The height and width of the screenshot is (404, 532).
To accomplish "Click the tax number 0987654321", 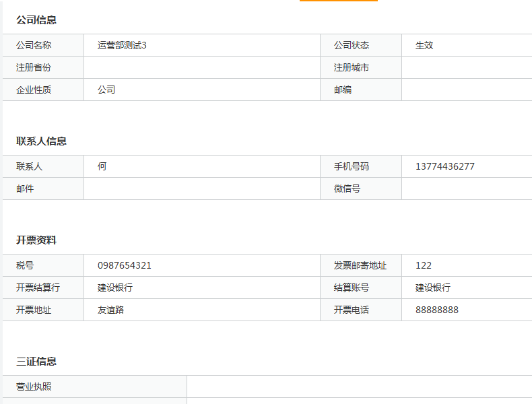I will (124, 265).
